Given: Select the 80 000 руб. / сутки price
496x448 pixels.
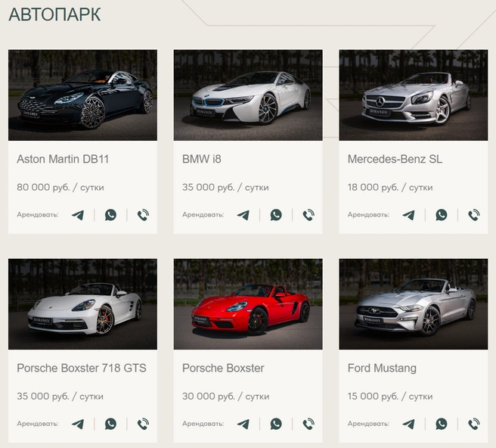Looking at the screenshot, I should point(60,188).
